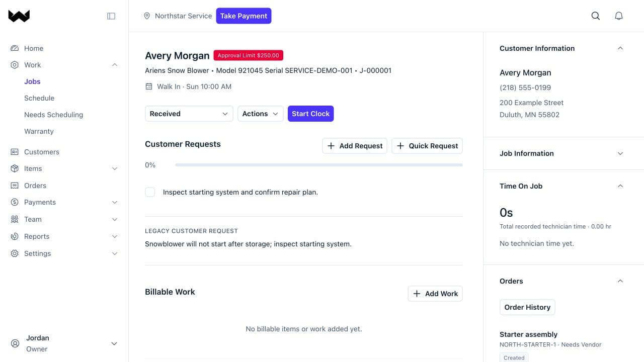Click the Team people icon
Image resolution: width=644 pixels, height=362 pixels.
pos(15,219)
